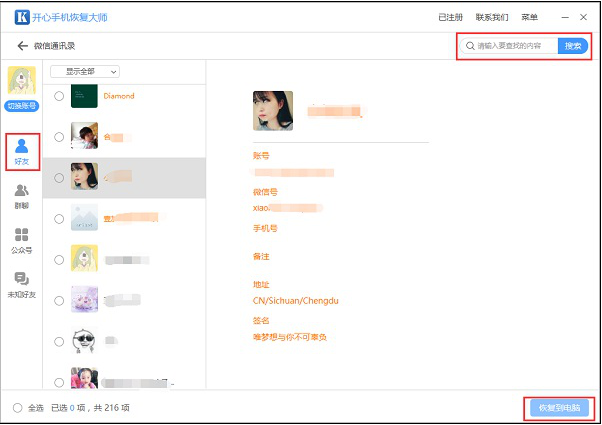The image size is (602, 425).
Task: Close the application window
Action: tap(584, 17)
